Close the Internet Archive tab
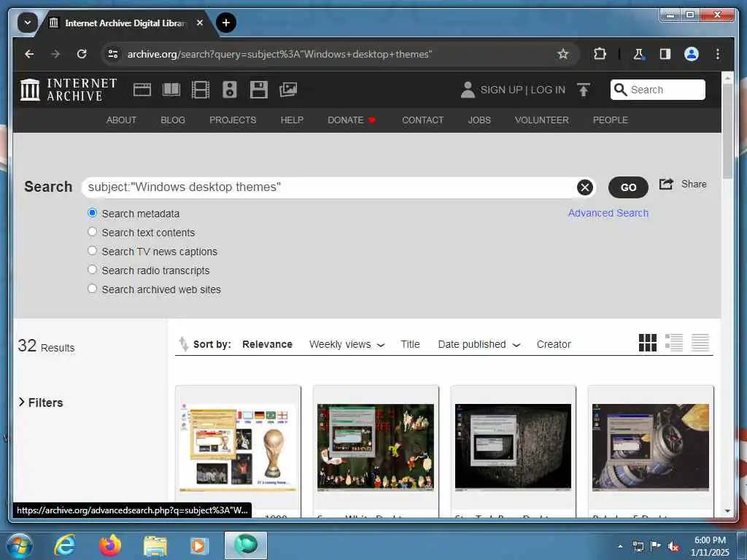This screenshot has width=747, height=560. pyautogui.click(x=200, y=23)
